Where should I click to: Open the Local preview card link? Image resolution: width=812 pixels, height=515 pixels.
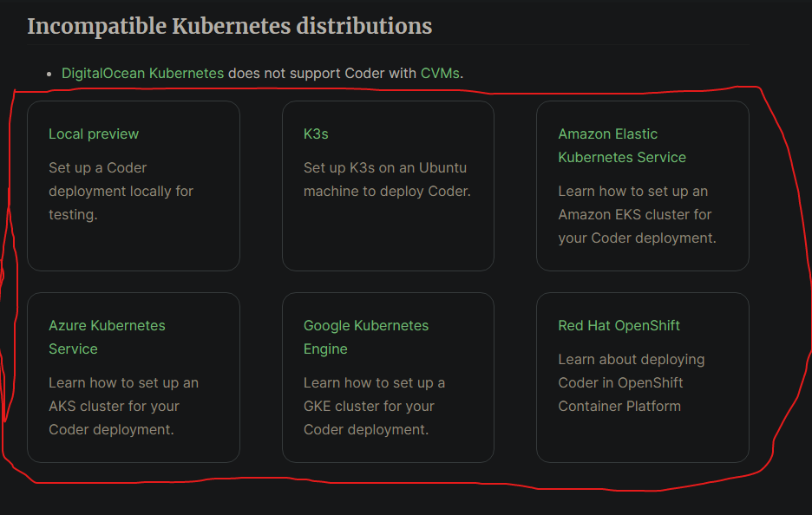pos(94,134)
